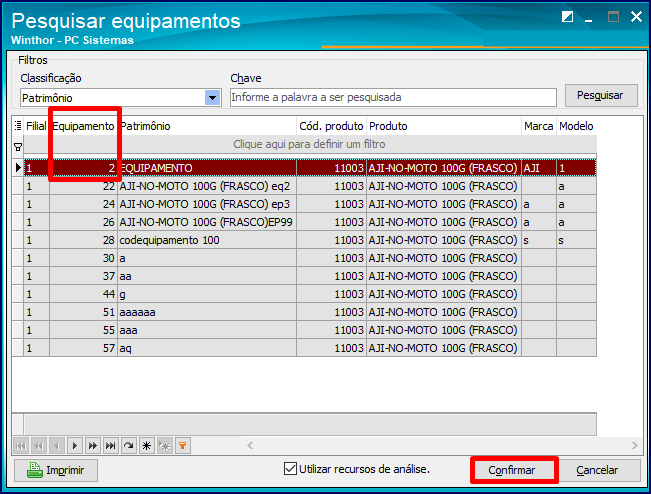Click the window layout icon in title bar

(568, 17)
